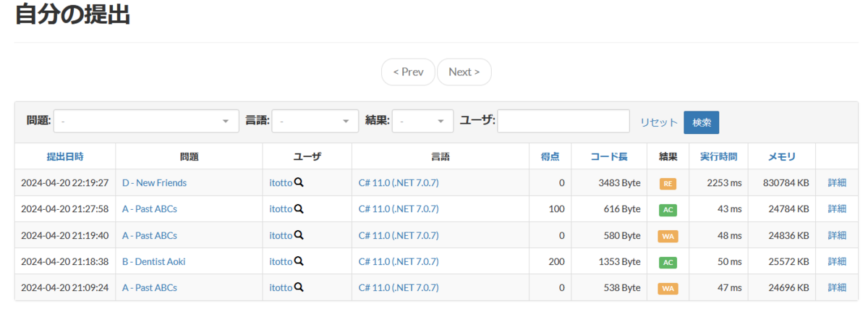Open 詳細 details for D - New Friends
This screenshot has height=309, width=868.
point(837,183)
